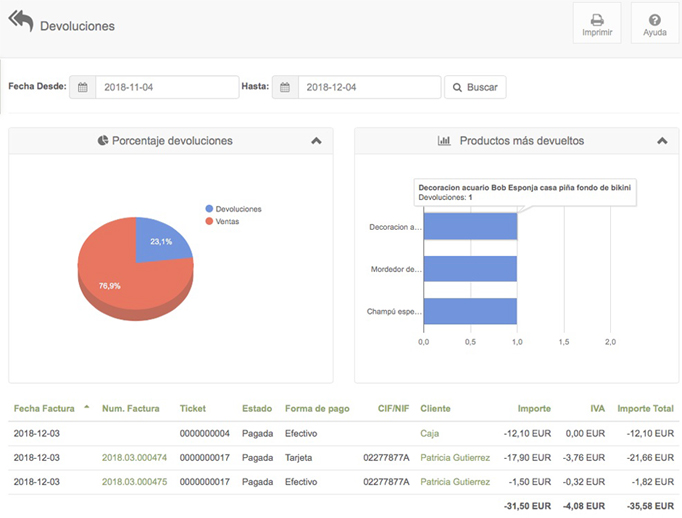682x518 pixels.
Task: Click the back arrow icon beside Devoluciones
Action: coord(21,23)
